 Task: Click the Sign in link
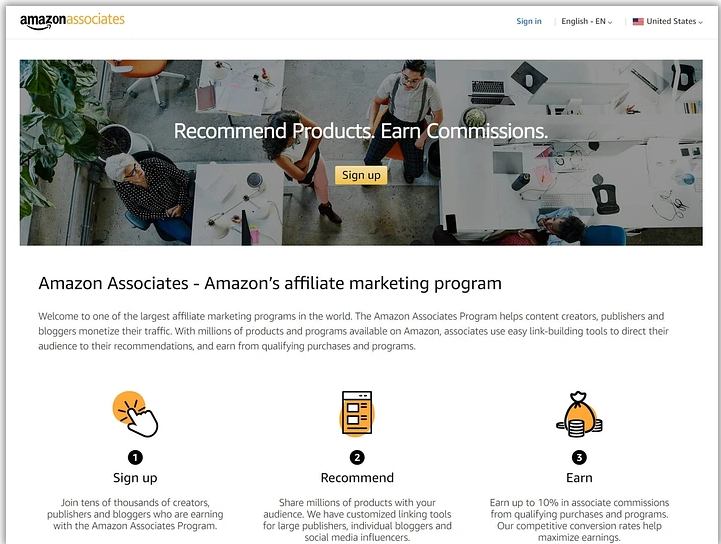click(529, 21)
